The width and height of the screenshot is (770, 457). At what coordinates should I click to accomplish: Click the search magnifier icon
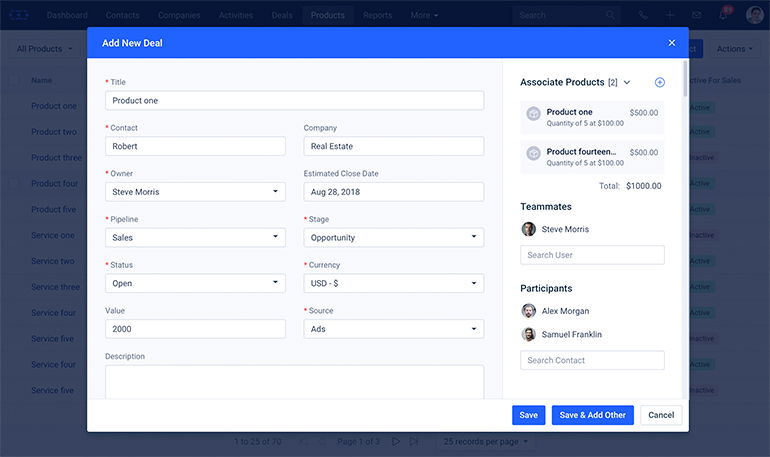pyautogui.click(x=610, y=15)
